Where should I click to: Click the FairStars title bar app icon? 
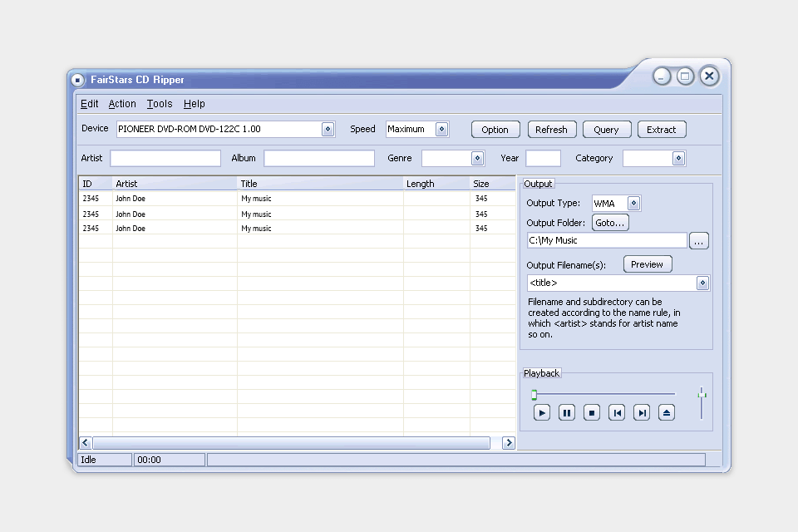[x=77, y=80]
